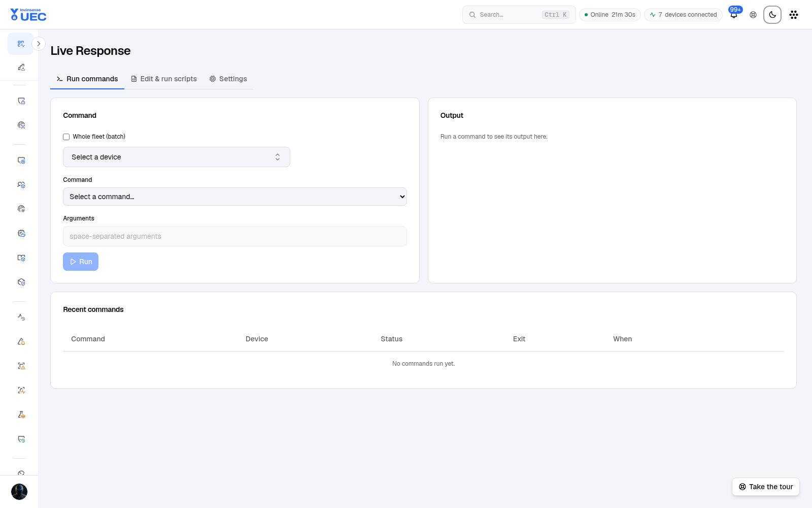
Task: Select the chip with folder sidebar icon
Action: [x=21, y=233]
